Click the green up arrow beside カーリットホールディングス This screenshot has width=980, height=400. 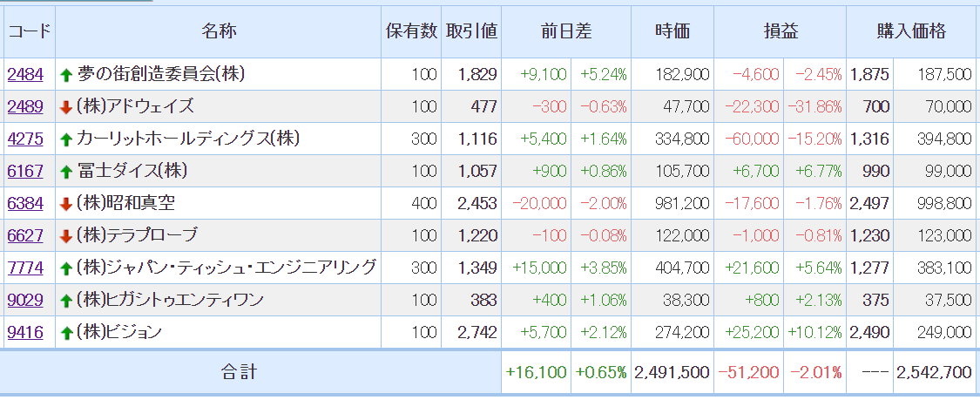(x=65, y=140)
